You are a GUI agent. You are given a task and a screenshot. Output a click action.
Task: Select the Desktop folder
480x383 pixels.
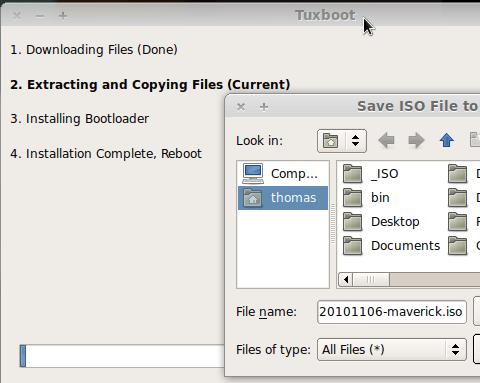pyautogui.click(x=381, y=222)
